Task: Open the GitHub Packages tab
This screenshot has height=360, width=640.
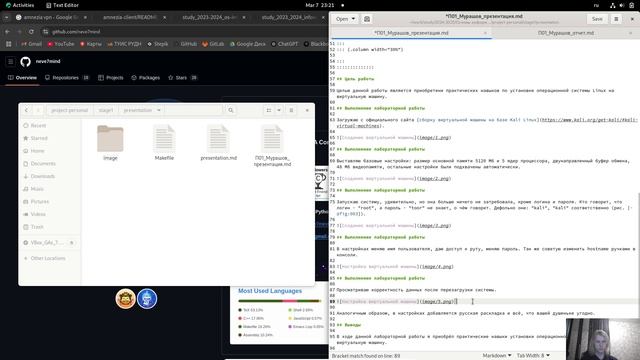Action: 146,78
